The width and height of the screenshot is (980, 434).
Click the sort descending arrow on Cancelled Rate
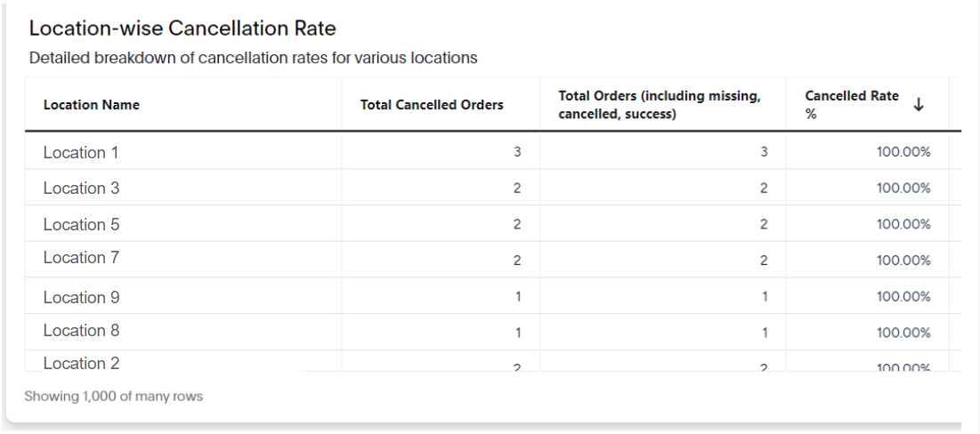[x=918, y=105]
